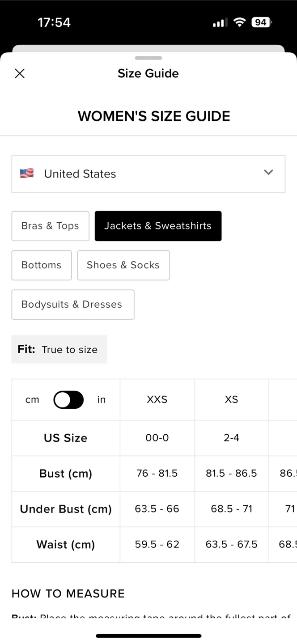Expand the country dropdown chevron
The height and width of the screenshot is (644, 297).
[268, 173]
